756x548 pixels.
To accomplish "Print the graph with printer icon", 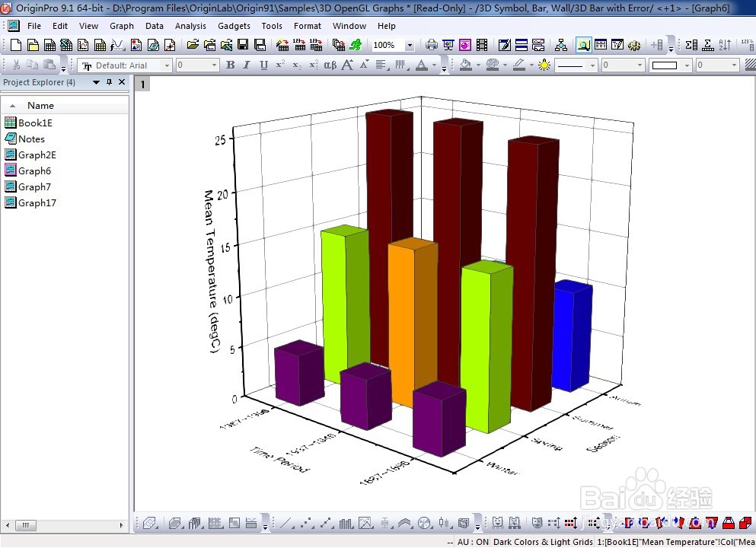I will (432, 46).
